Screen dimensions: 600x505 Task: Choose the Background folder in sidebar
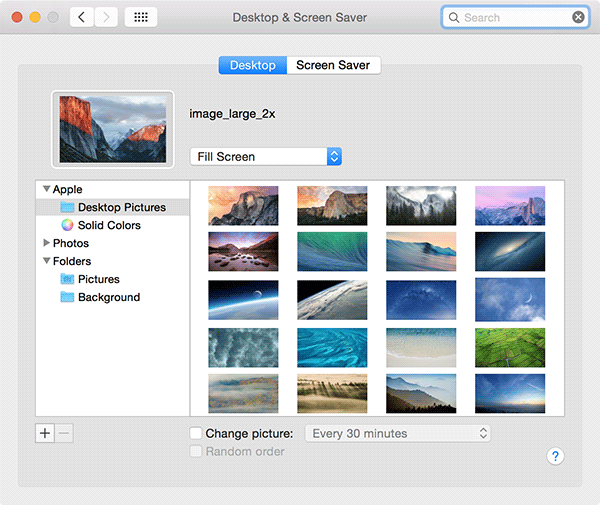coord(108,298)
